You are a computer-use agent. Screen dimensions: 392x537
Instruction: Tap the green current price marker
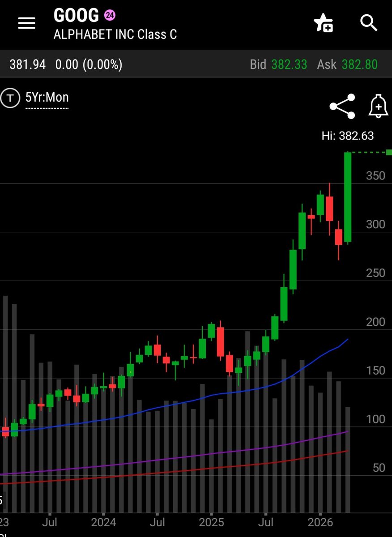point(389,153)
